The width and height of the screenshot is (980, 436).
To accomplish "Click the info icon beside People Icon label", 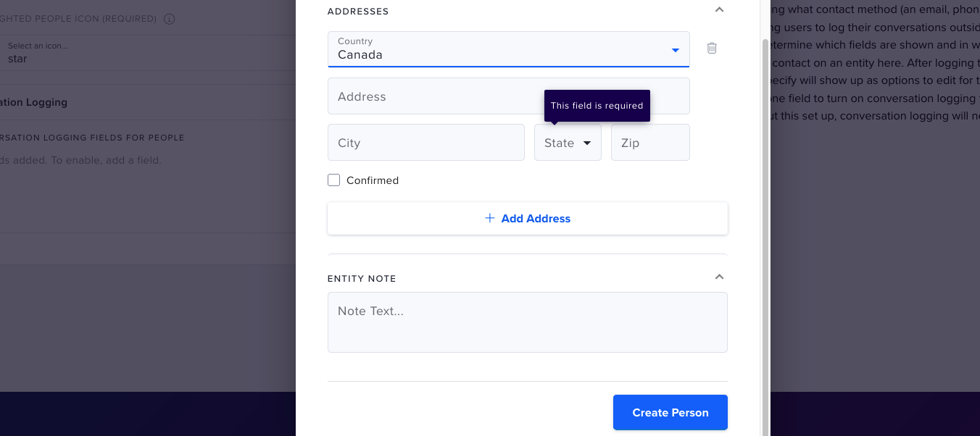I will (x=170, y=19).
